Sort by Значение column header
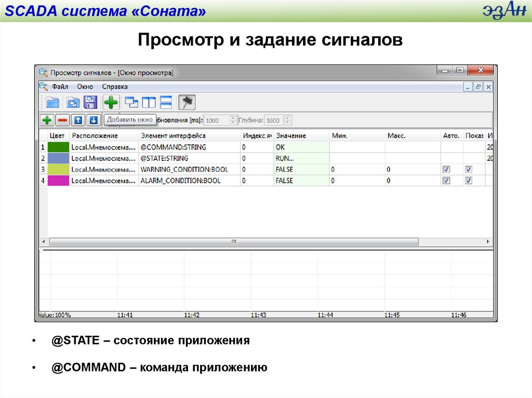This screenshot has height=398, width=532. [291, 136]
